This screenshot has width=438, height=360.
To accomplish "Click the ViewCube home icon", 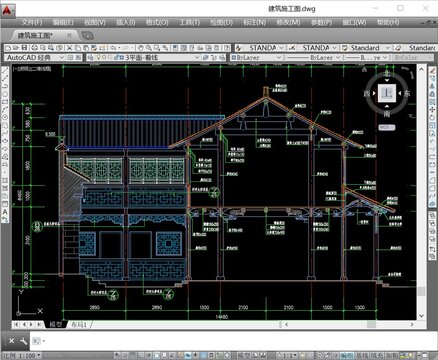I will [364, 69].
